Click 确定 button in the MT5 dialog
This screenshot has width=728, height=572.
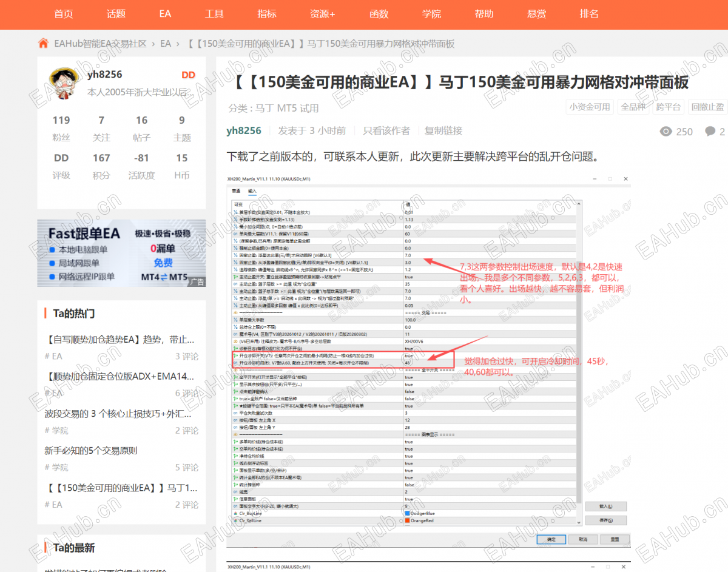pos(551,539)
